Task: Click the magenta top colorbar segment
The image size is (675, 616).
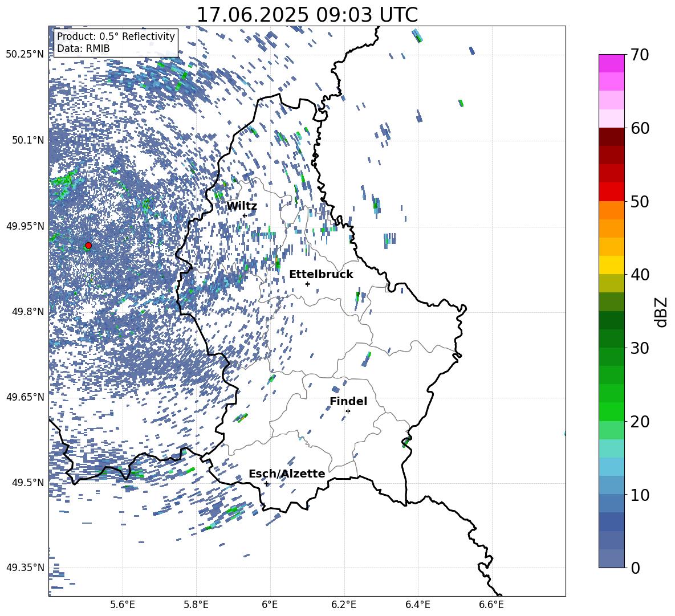Action: (611, 64)
